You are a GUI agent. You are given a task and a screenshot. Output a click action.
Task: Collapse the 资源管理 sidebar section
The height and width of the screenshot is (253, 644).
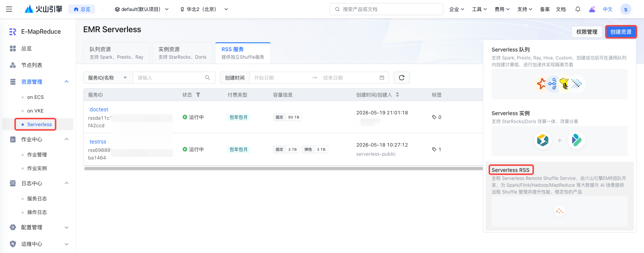pos(67,82)
